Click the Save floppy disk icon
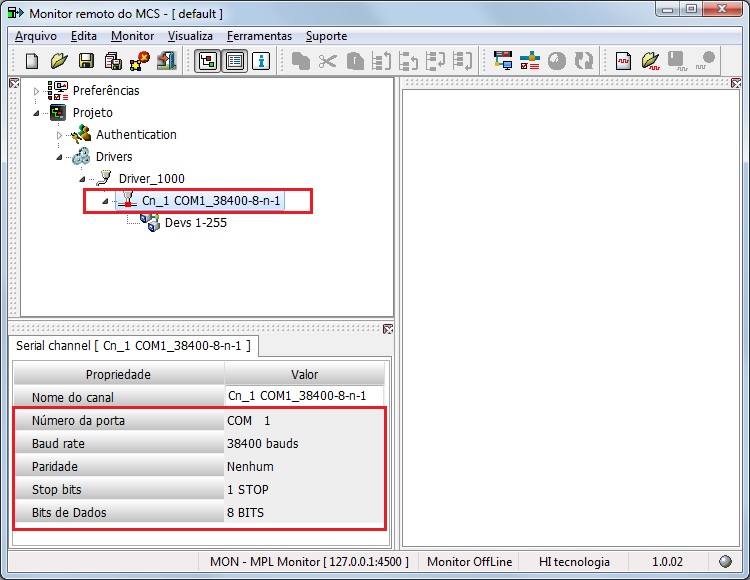Image resolution: width=750 pixels, height=580 pixels. (86, 61)
